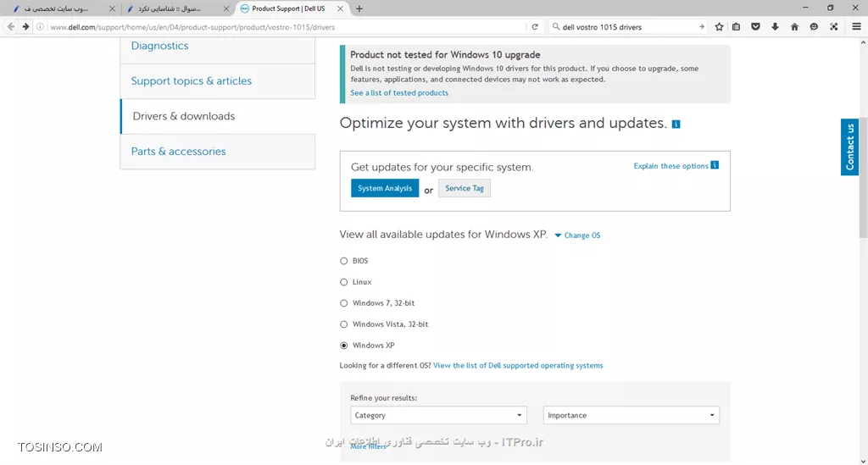This screenshot has height=465, width=868.
Task: Select the BIOS radio button
Action: click(x=344, y=260)
